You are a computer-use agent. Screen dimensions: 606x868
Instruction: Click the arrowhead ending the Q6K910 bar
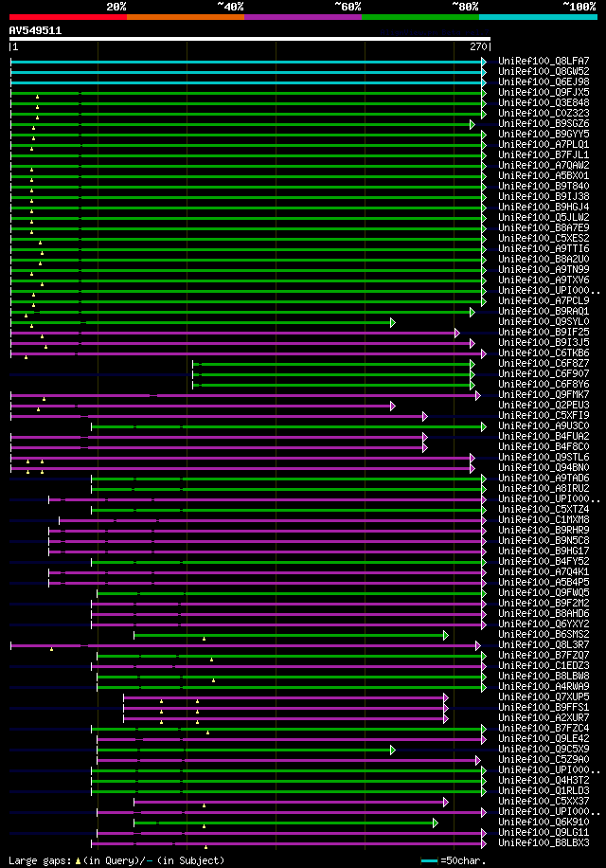pyautogui.click(x=436, y=823)
